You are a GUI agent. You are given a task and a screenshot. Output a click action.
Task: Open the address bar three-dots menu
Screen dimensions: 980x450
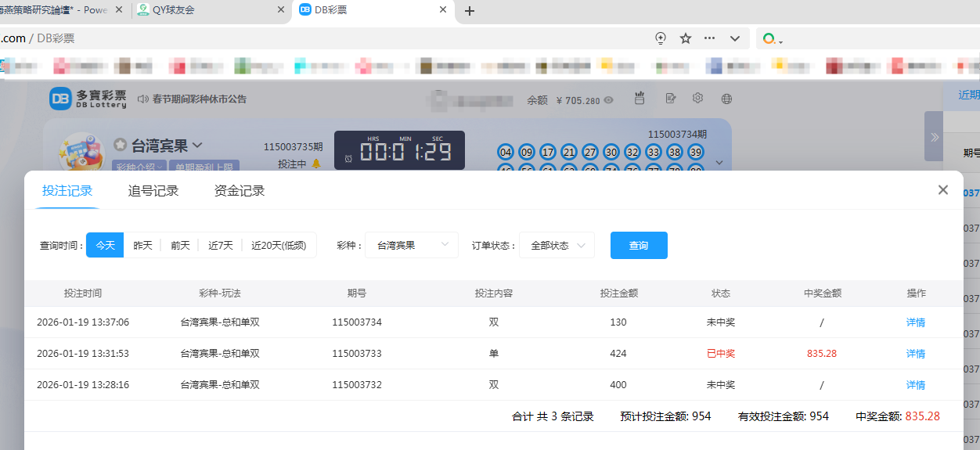coord(710,38)
